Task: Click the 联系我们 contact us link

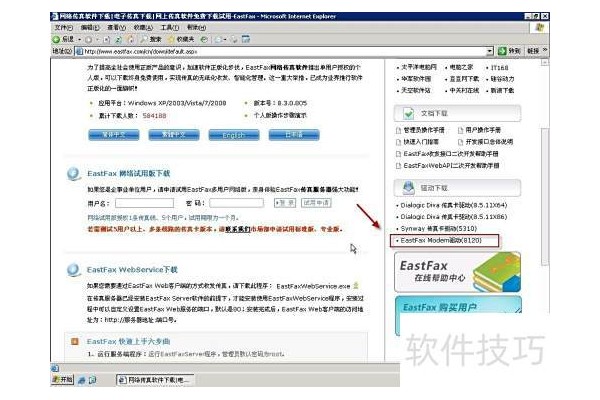Action: (x=238, y=229)
